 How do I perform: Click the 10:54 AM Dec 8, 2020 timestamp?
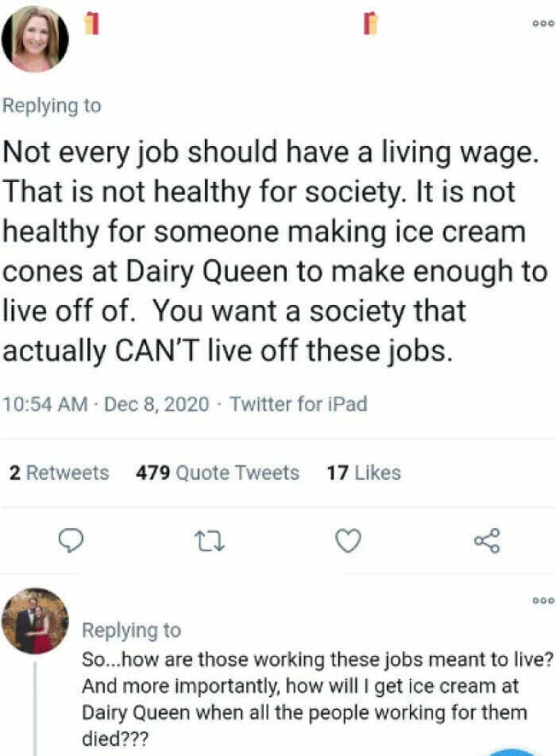(x=106, y=404)
